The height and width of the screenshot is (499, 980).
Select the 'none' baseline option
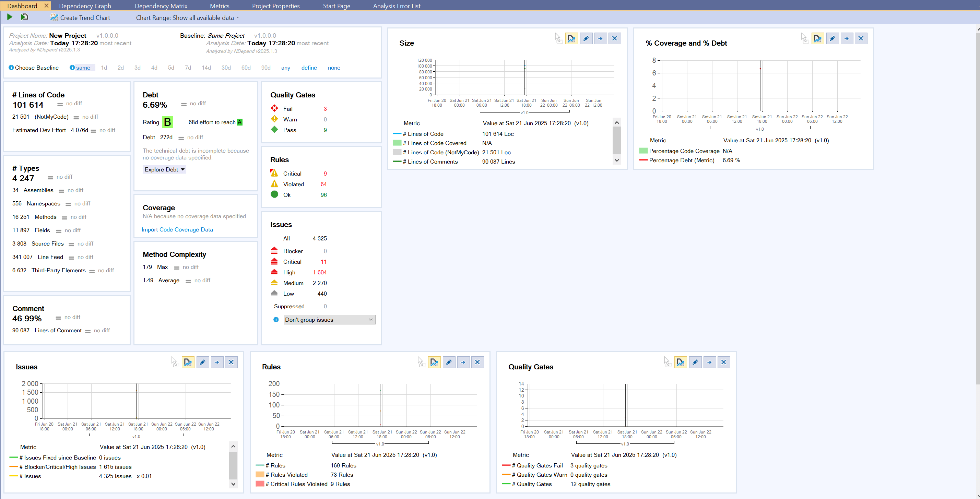click(334, 68)
